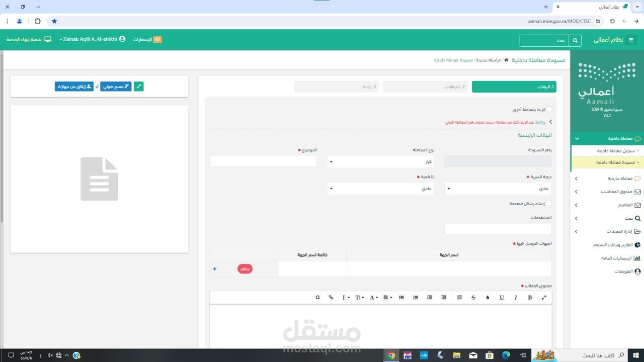
Task: Click the indent icon just left of the table icon
Action: 444,298
